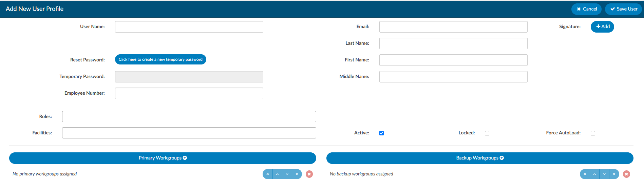Click Save User button
The width and height of the screenshot is (644, 188).
[623, 9]
